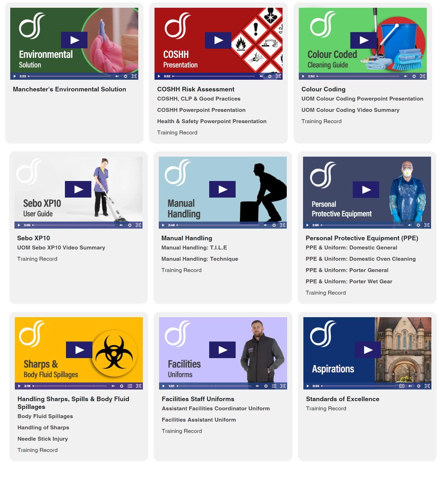Screen dimensions: 448x477
Task: Enter fullscreen on Colour Coded Cleaning Guide video
Action: click(423, 76)
